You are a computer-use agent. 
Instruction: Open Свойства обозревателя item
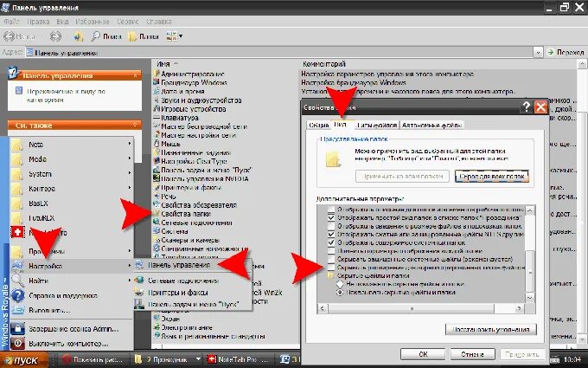click(199, 205)
